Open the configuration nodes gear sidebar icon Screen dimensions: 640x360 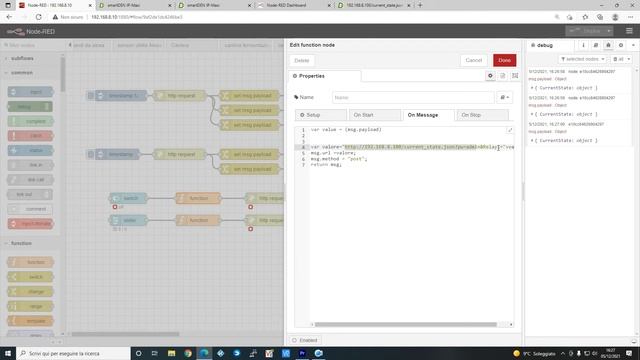point(621,45)
